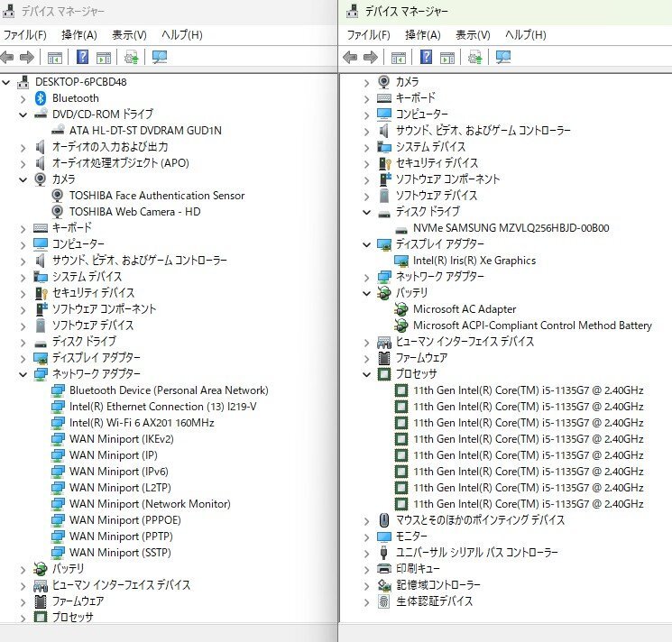
Task: Select WAN Miniport (SSTP) entry
Action: 120,553
